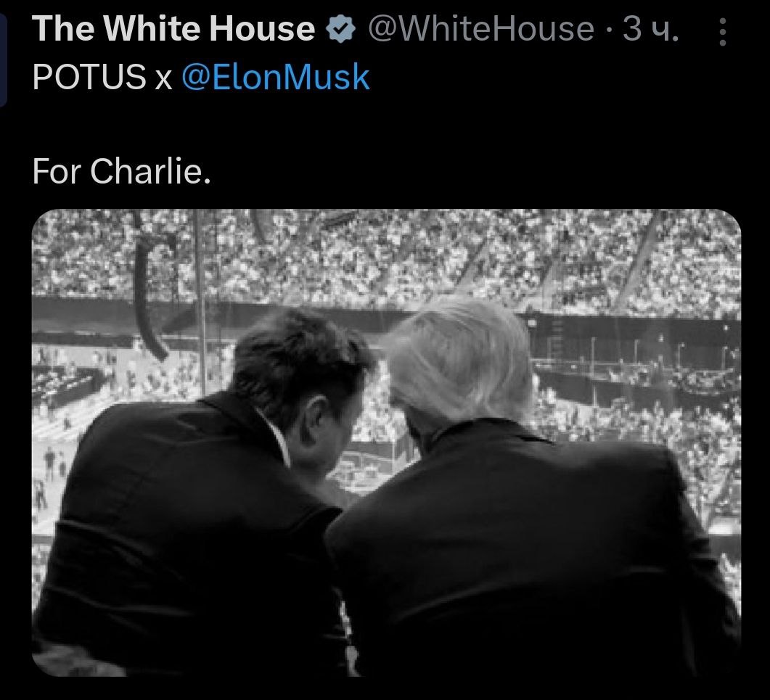Click the @WhiteHouse handle
This screenshot has height=700, width=770.
pyautogui.click(x=480, y=28)
